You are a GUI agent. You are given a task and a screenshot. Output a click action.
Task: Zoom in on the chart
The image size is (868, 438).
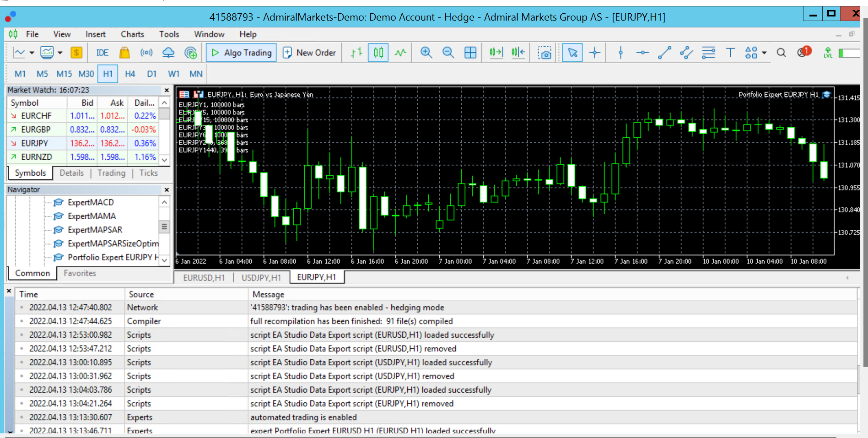coord(426,53)
